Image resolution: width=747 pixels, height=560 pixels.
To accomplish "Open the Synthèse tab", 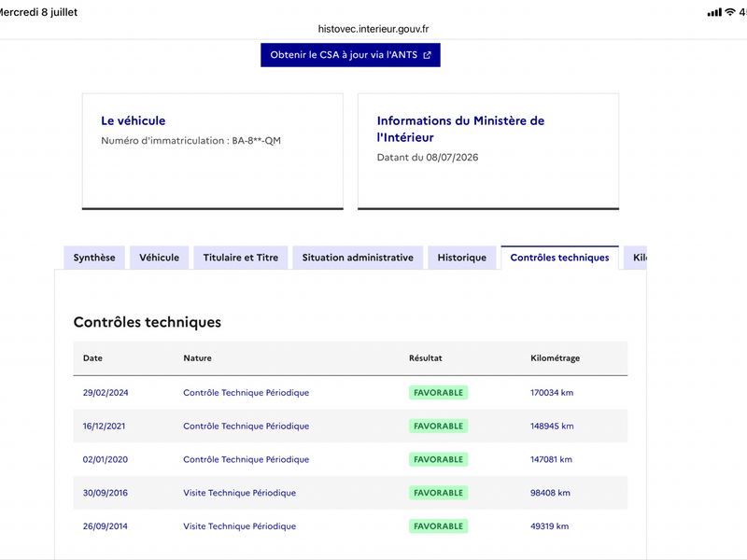I will tap(94, 258).
